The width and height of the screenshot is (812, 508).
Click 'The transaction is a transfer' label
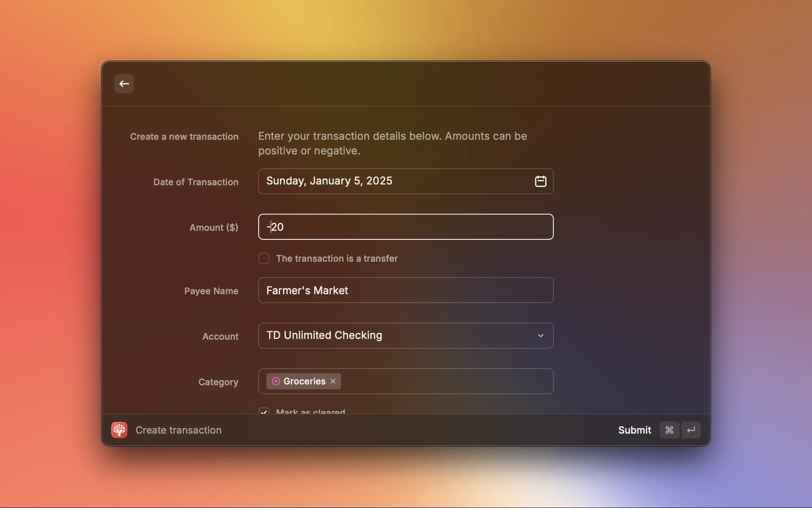pos(337,258)
